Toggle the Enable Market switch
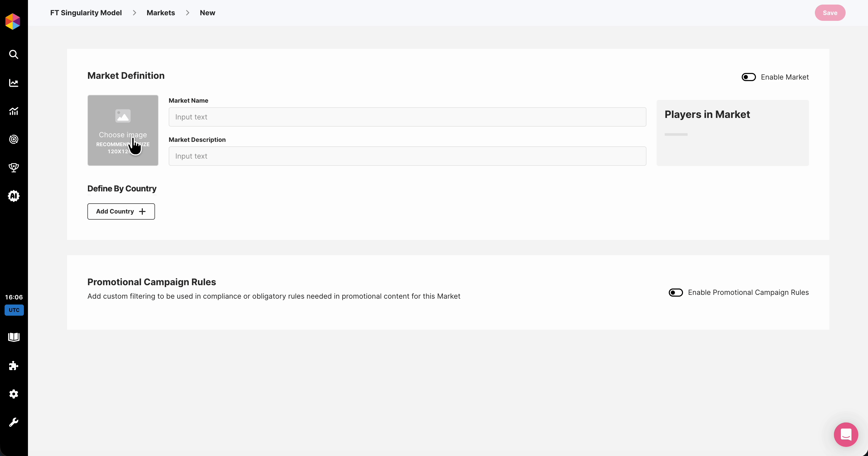The image size is (868, 456). click(748, 77)
